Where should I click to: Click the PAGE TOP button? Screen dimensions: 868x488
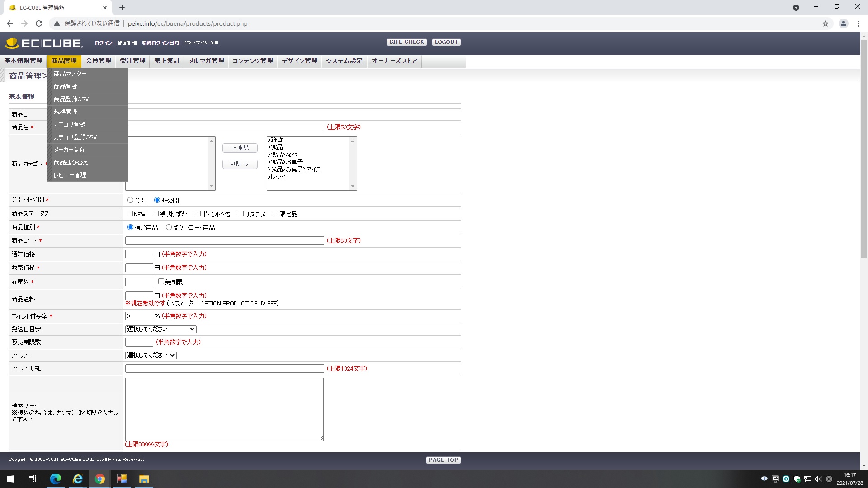click(x=443, y=460)
